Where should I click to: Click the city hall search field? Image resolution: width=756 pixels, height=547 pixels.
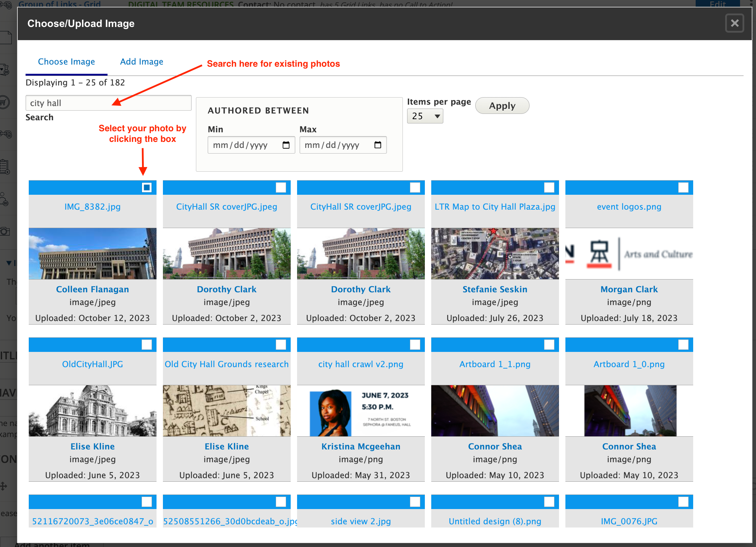tap(108, 103)
